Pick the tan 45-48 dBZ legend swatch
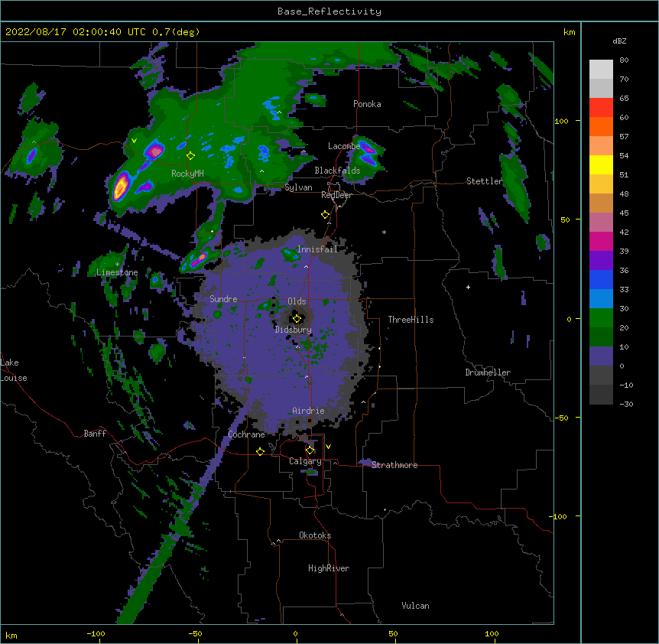The image size is (659, 644). pyautogui.click(x=601, y=203)
